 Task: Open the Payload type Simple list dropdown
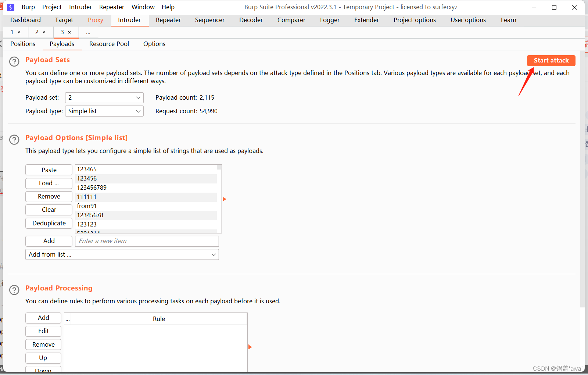(x=104, y=111)
